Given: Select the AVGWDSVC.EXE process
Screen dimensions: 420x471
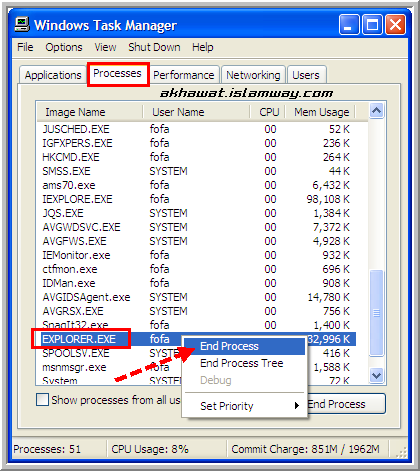Looking at the screenshot, I should [196, 227].
